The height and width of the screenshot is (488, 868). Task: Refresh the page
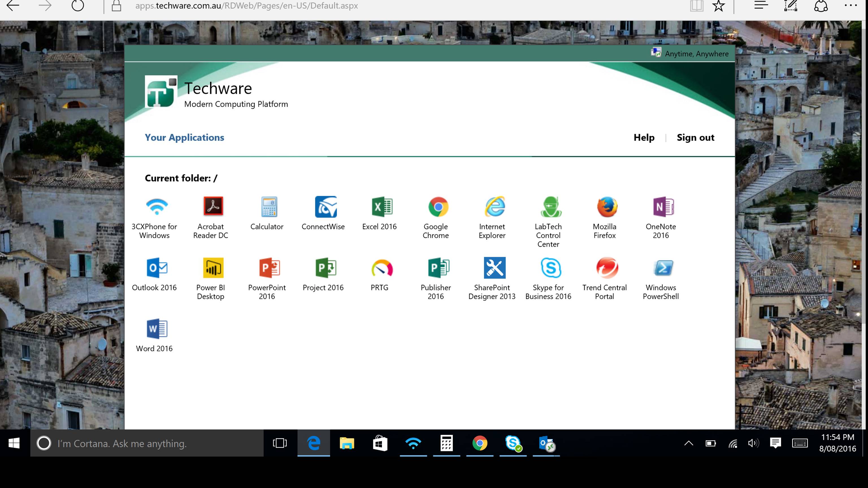point(77,5)
